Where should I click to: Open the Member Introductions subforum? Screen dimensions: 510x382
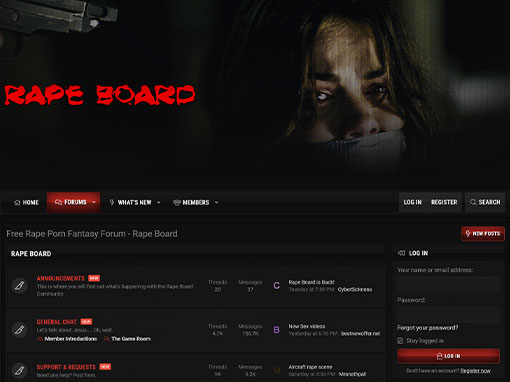coord(71,339)
